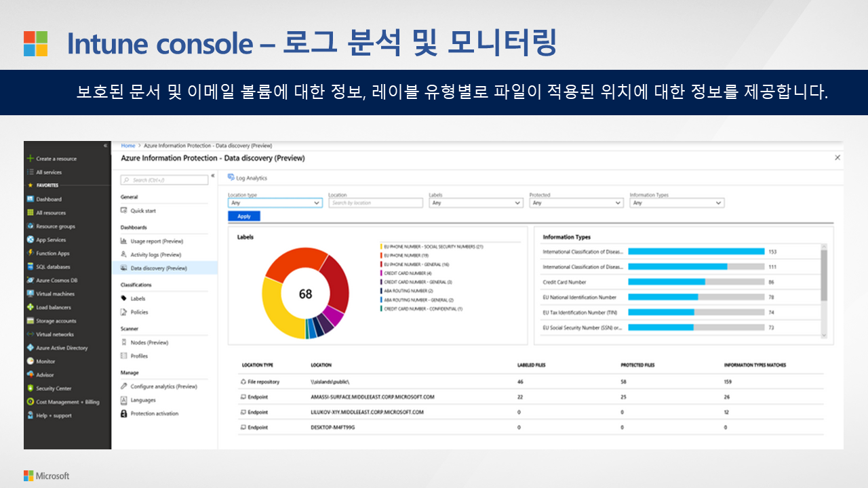
Task: Click the App Services icon
Action: point(30,240)
